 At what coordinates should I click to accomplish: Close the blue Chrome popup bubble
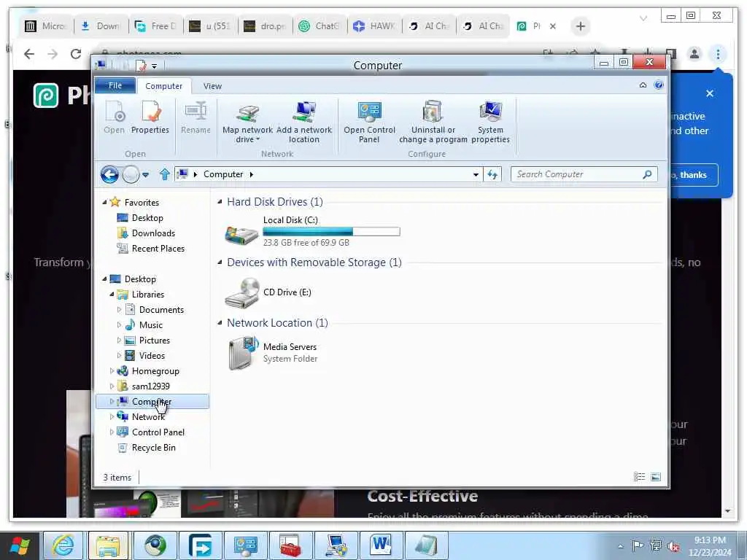(710, 93)
